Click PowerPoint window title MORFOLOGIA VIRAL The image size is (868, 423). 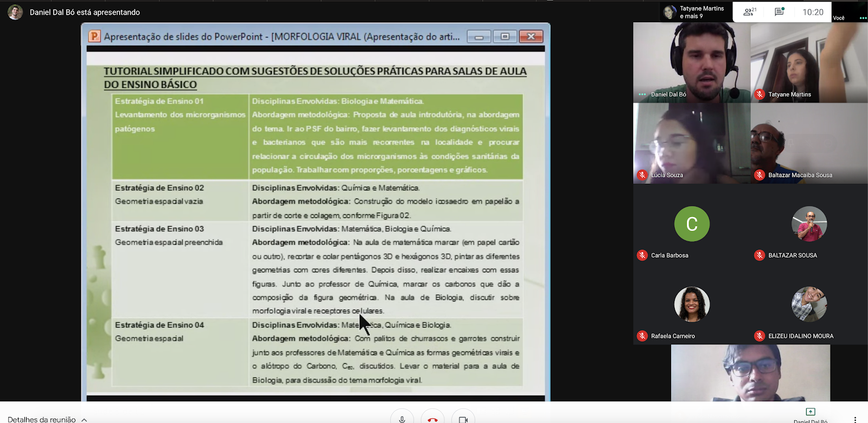tap(282, 36)
